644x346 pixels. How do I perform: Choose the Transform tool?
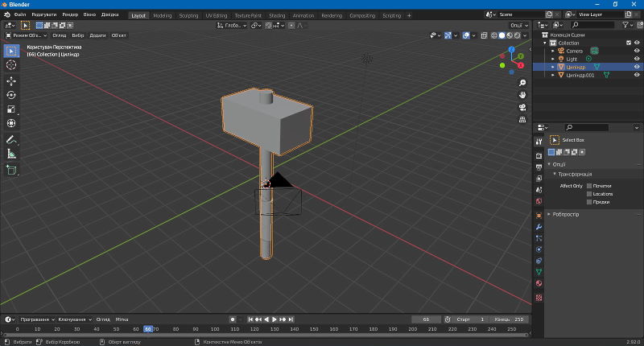pyautogui.click(x=11, y=123)
